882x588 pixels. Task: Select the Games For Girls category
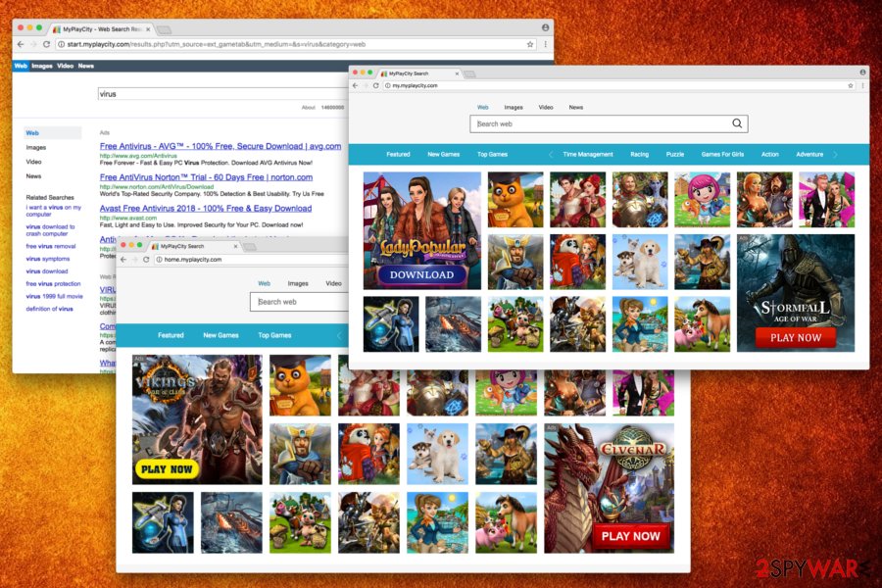click(723, 155)
